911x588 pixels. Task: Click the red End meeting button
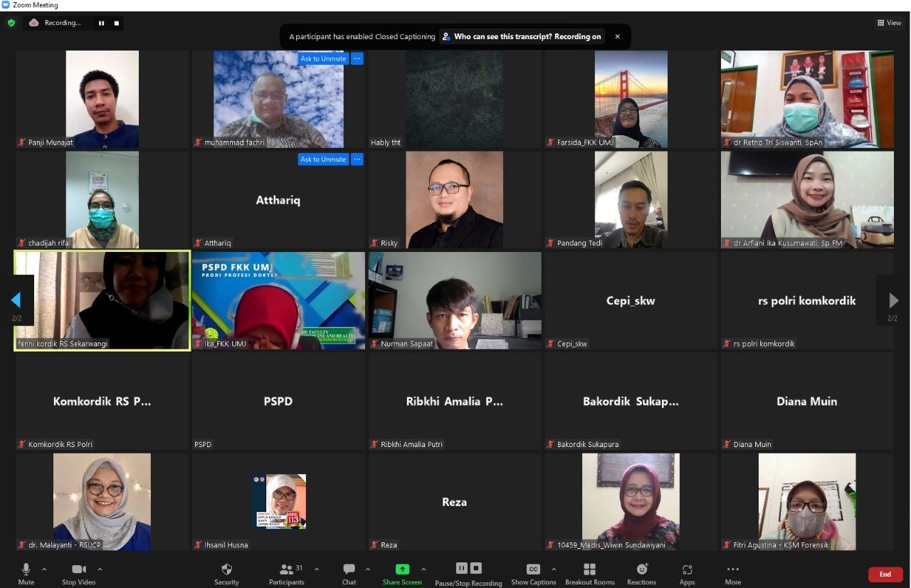coord(885,574)
